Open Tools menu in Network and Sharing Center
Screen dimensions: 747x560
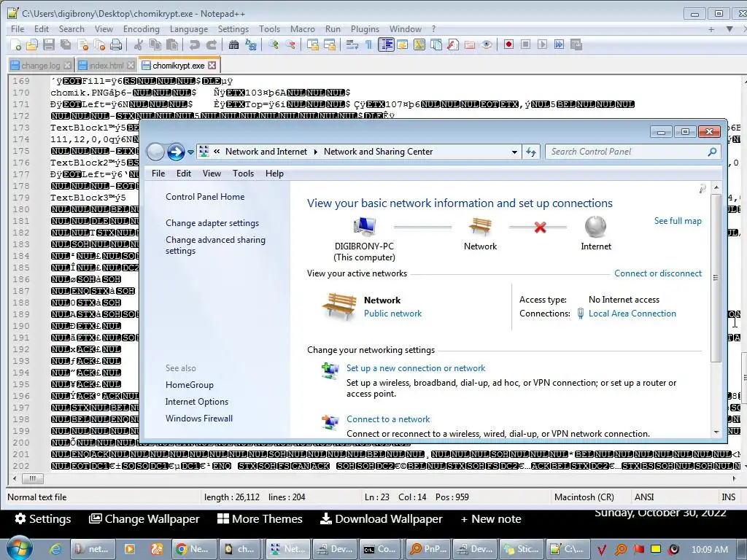(x=243, y=174)
